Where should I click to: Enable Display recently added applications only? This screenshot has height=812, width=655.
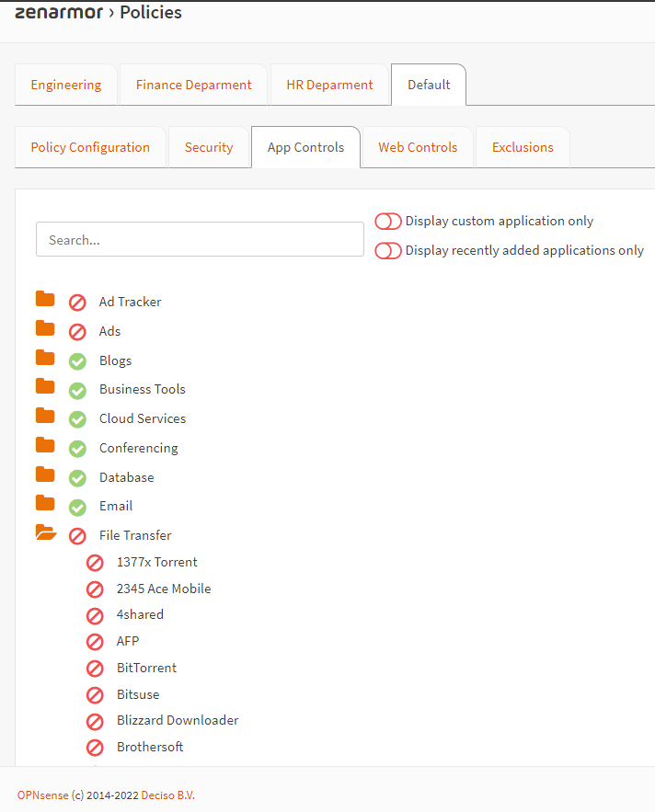[388, 250]
